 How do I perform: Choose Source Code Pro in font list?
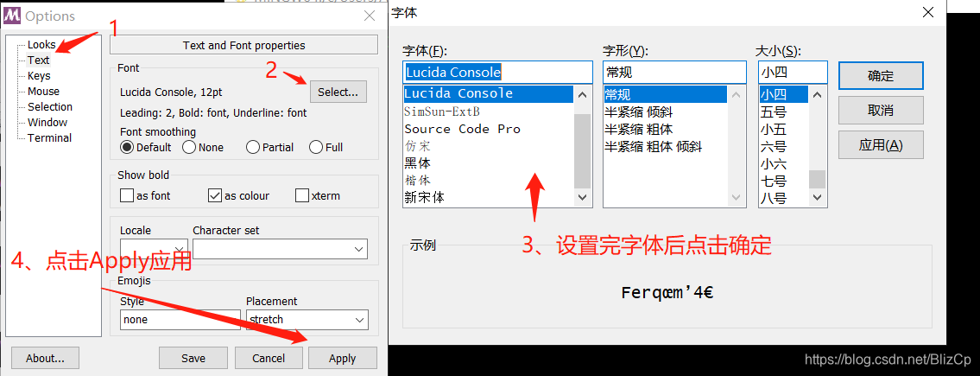coord(463,129)
